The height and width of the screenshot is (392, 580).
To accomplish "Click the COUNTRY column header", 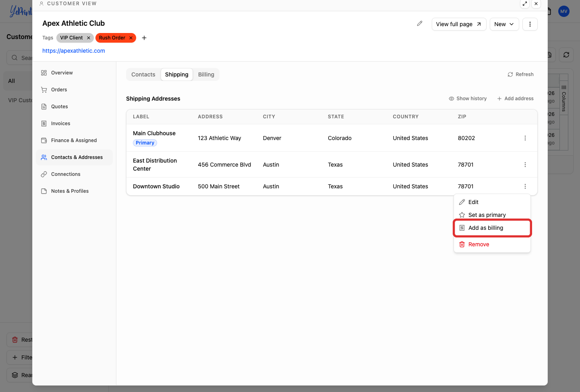I will click(x=406, y=117).
